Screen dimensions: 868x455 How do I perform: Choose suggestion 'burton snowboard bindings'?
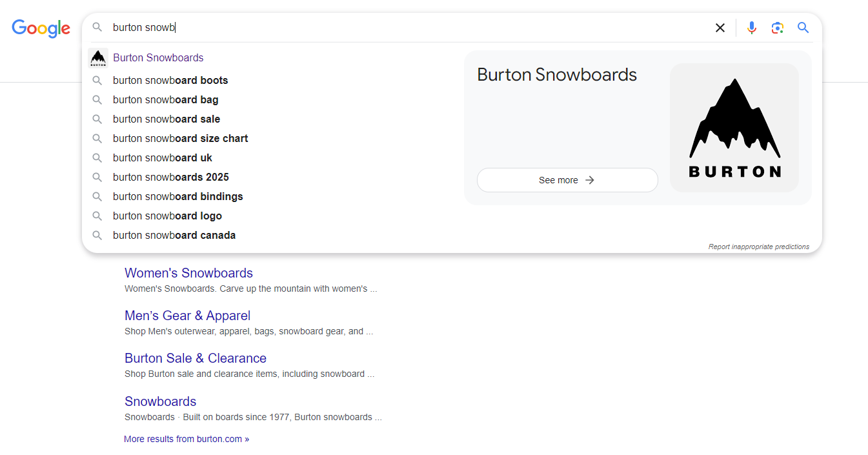pos(178,197)
